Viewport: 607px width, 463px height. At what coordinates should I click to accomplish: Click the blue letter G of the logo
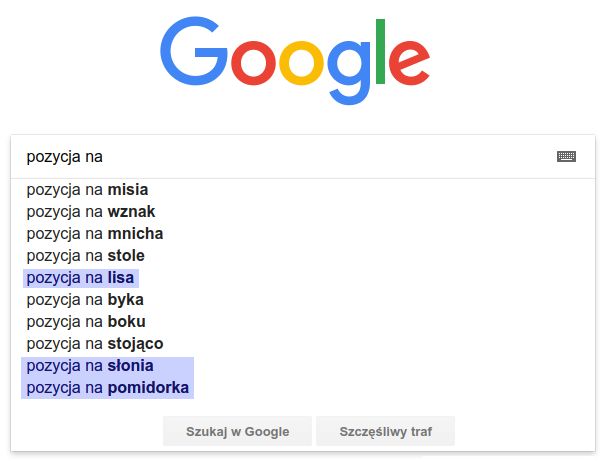click(x=194, y=51)
